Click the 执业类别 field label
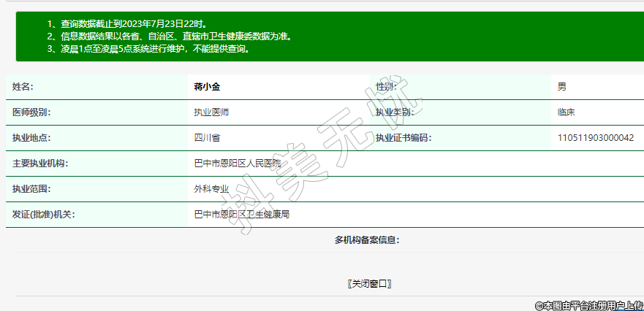This screenshot has width=644, height=311. coord(395,112)
